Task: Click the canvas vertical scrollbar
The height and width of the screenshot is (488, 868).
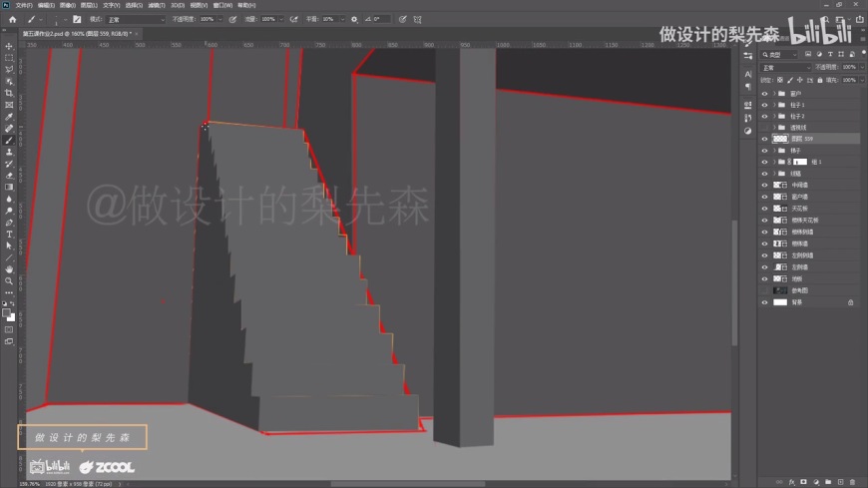Action: 734,282
